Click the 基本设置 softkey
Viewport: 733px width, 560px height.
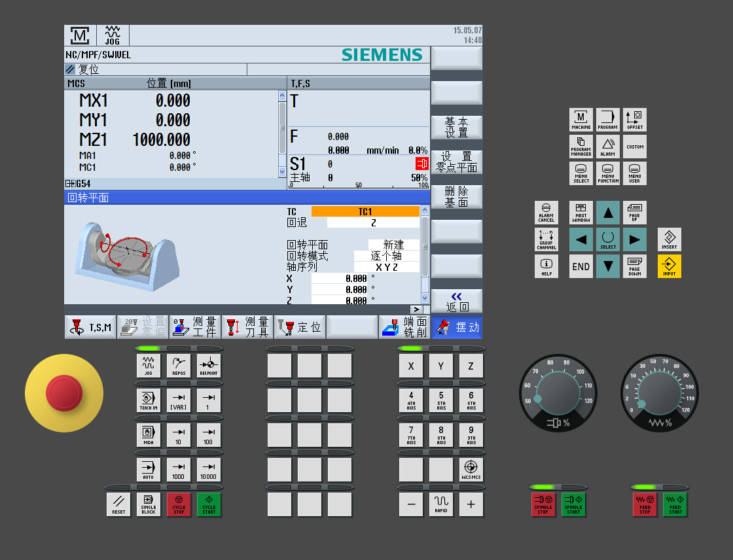[456, 127]
